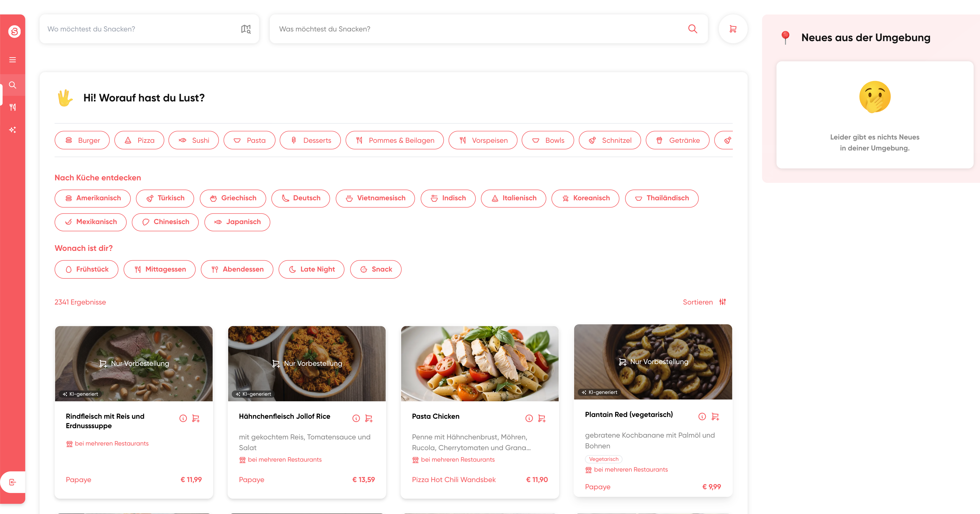Click the sort filter sliders icon
This screenshot has width=980, height=514.
point(722,302)
